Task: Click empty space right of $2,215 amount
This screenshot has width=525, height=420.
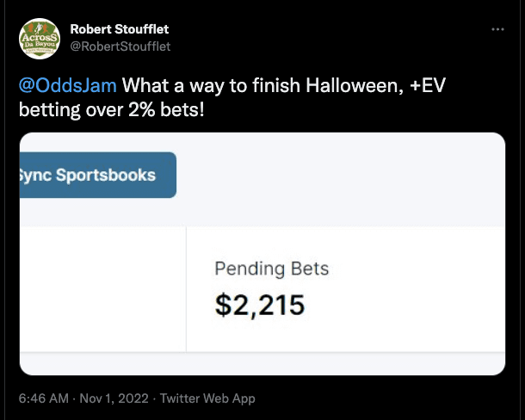Action: point(405,305)
